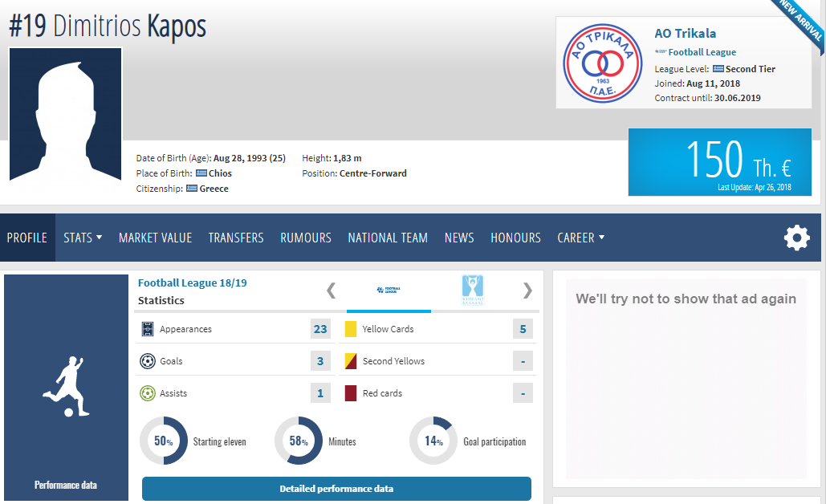Image resolution: width=826 pixels, height=504 pixels.
Task: Click the 14% Goal participation ring chart
Action: click(x=433, y=441)
